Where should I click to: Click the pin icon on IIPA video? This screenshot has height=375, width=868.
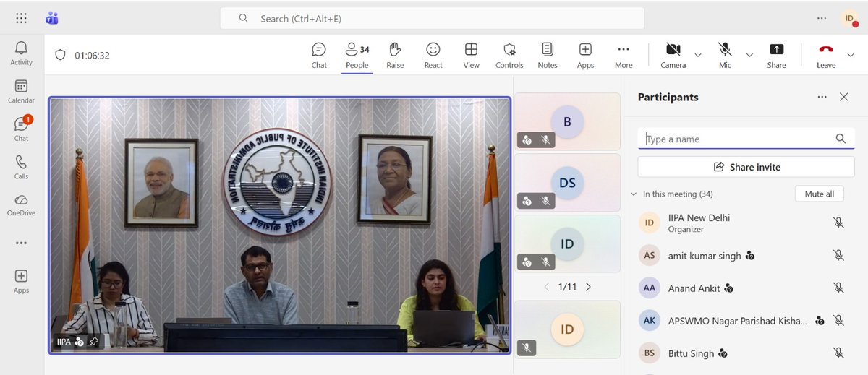(93, 342)
